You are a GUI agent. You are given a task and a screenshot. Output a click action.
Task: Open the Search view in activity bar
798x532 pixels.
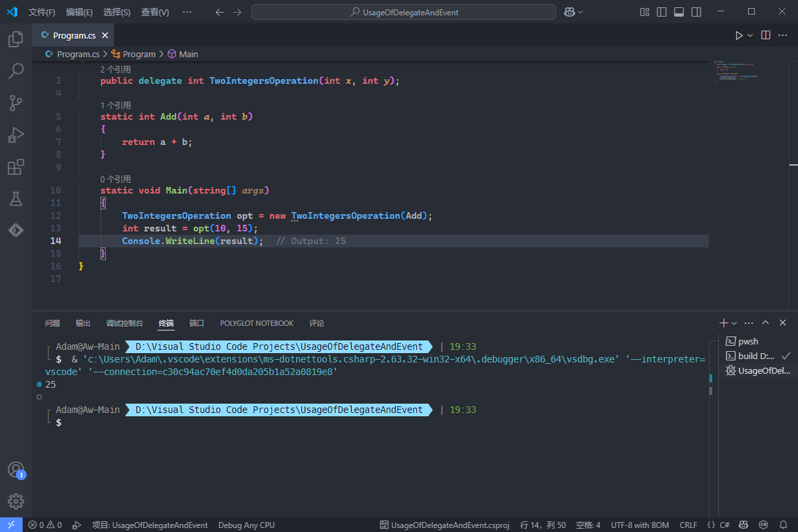pyautogui.click(x=16, y=71)
